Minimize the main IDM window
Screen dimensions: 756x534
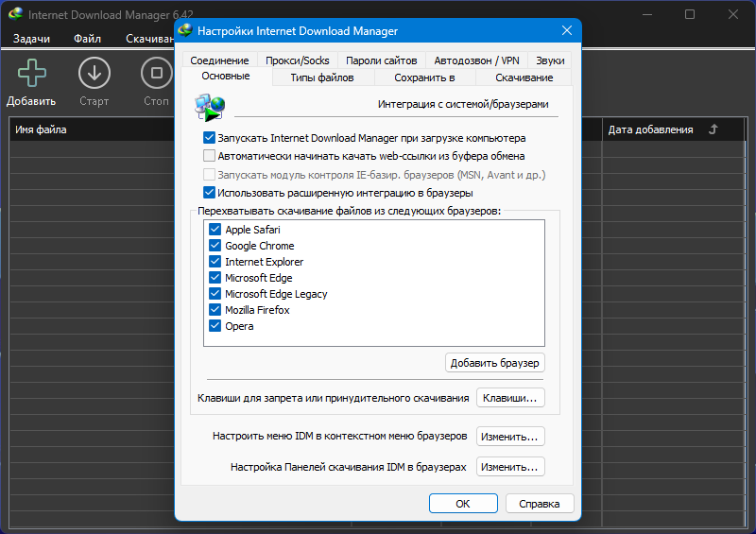(x=647, y=14)
